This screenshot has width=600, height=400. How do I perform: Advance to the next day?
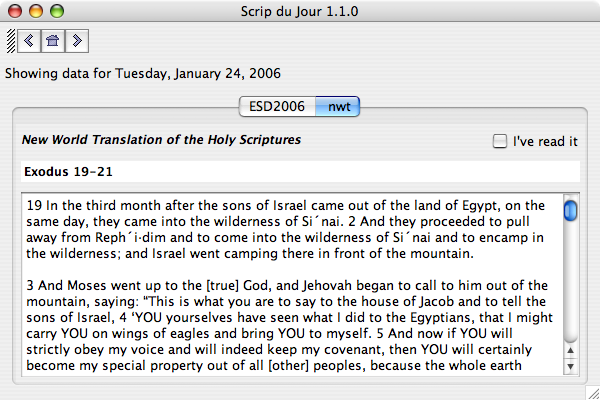tap(76, 41)
